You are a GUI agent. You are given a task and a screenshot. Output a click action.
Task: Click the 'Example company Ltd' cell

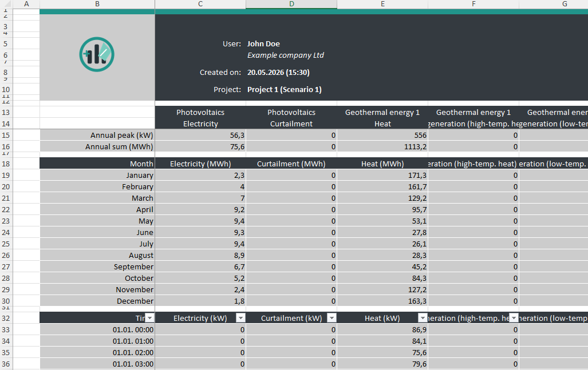click(285, 55)
